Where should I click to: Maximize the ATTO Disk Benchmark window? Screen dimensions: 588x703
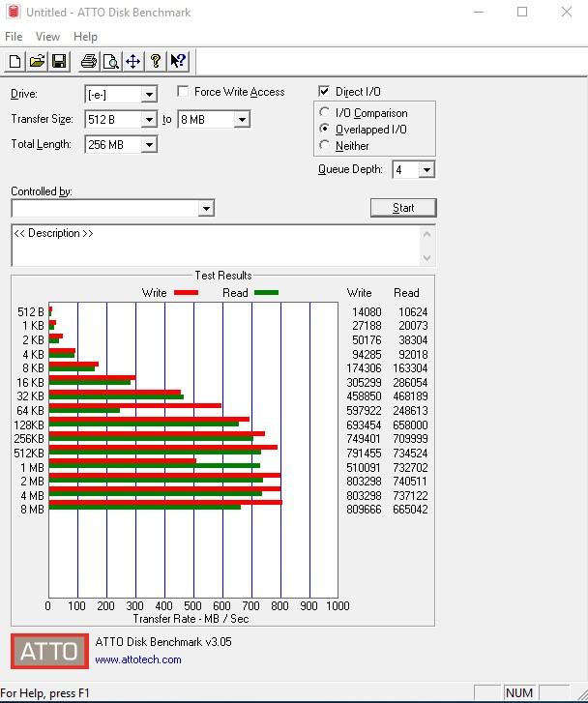pyautogui.click(x=522, y=13)
